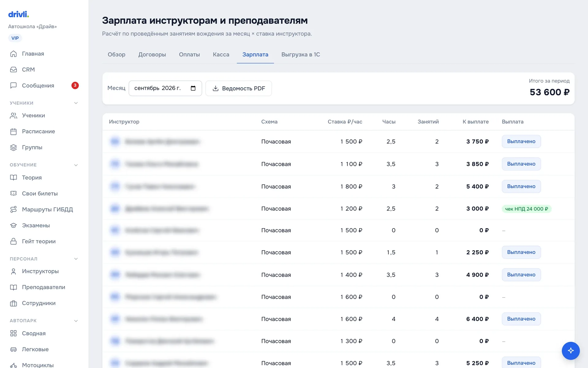Viewport: 588px width, 368px height.
Task: Open Сотрудники briefcase icon
Action: click(13, 303)
